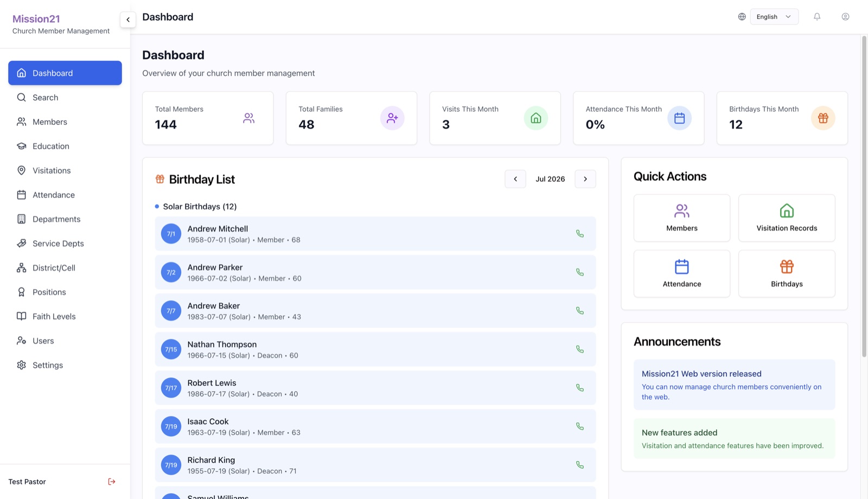Select Isaac Cook's name
This screenshot has width=868, height=499.
tap(208, 421)
